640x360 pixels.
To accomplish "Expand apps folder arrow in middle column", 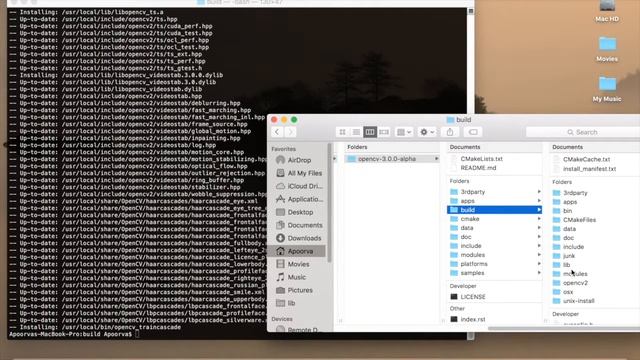I will pyautogui.click(x=539, y=201).
